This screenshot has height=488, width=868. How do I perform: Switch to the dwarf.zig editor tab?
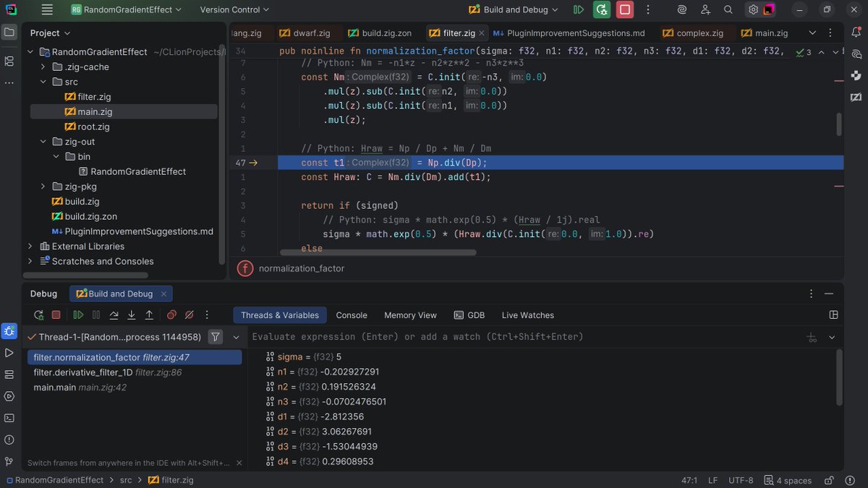click(305, 33)
